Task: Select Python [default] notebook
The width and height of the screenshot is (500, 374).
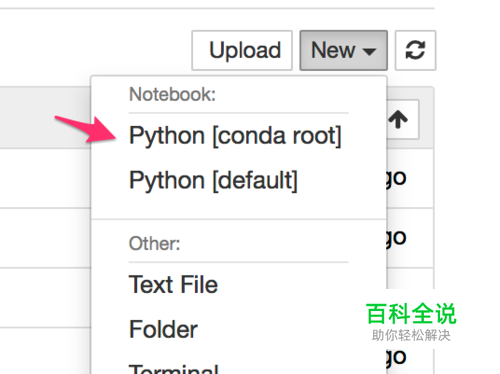Action: click(213, 180)
